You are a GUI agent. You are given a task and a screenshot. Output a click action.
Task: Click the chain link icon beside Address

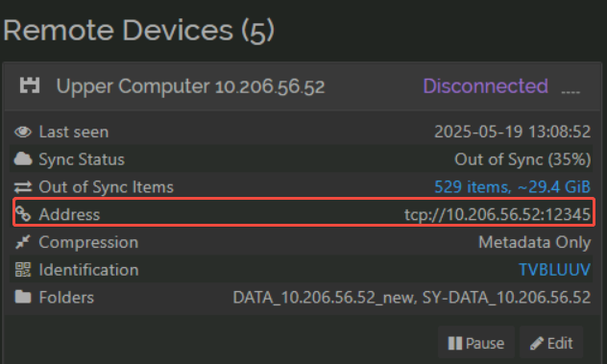pyautogui.click(x=23, y=214)
